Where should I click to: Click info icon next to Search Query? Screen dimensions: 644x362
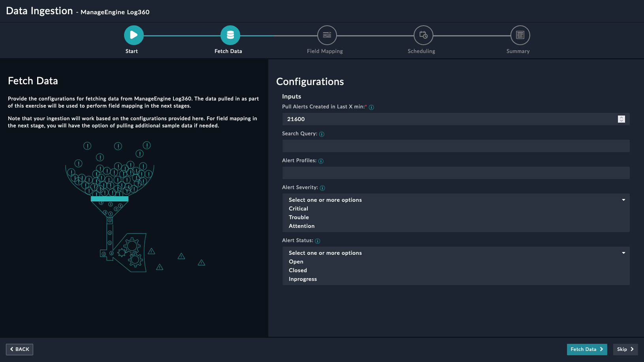pyautogui.click(x=322, y=134)
